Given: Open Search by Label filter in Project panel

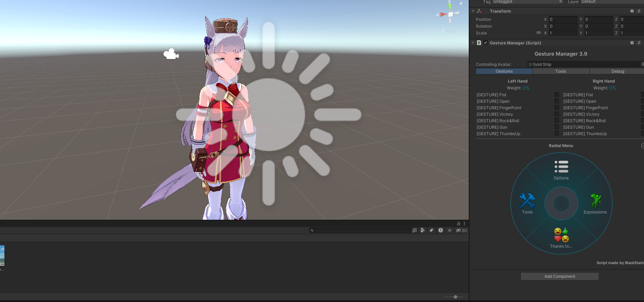Looking at the screenshot, I should pyautogui.click(x=431, y=230).
